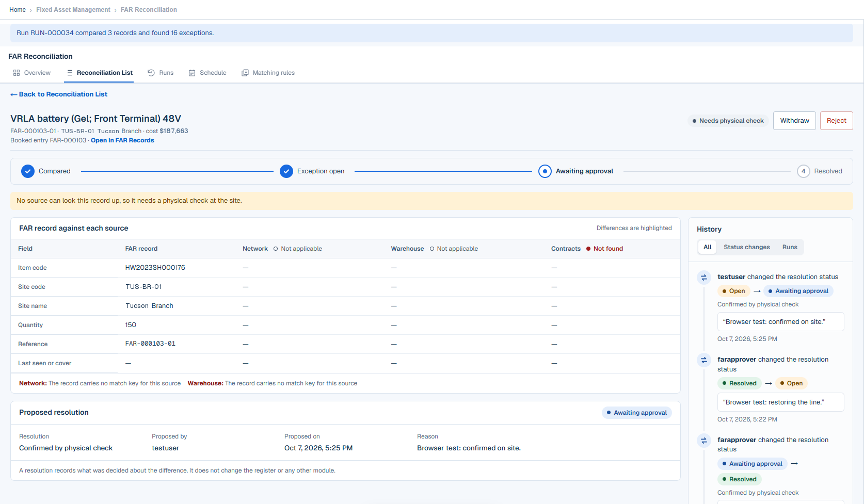Image resolution: width=864 pixels, height=504 pixels.
Task: Click the Resolved badge beside arrow to Open
Action: click(x=739, y=383)
